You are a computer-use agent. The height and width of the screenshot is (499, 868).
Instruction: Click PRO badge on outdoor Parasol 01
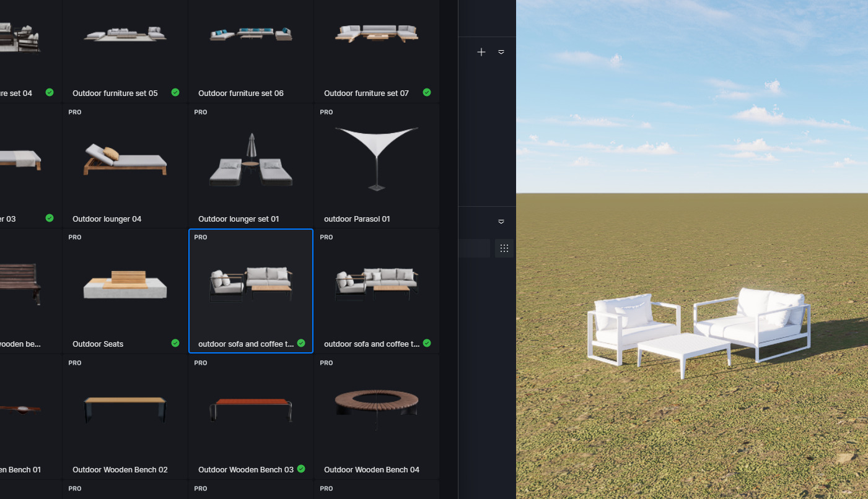point(327,112)
